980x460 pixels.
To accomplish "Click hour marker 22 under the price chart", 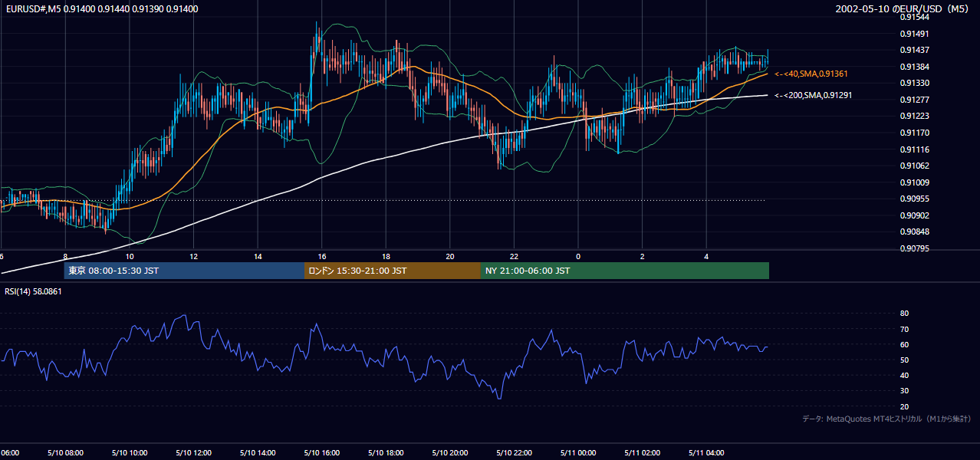I will (514, 256).
